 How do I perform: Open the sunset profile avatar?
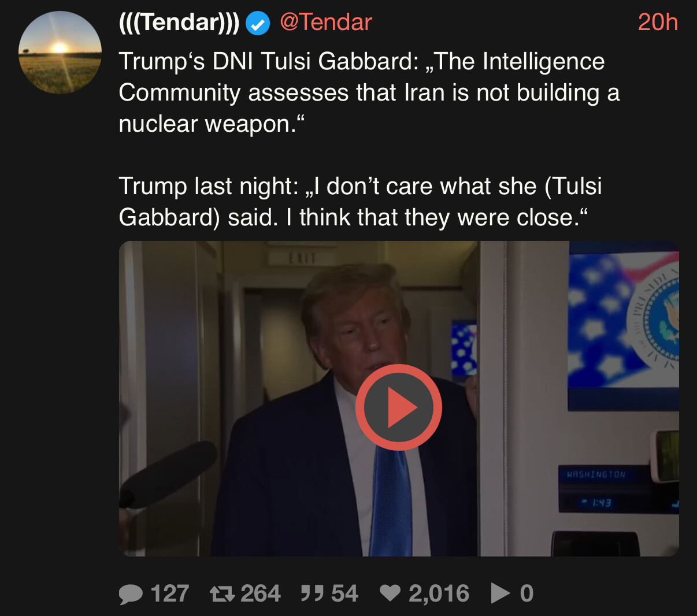pyautogui.click(x=60, y=53)
